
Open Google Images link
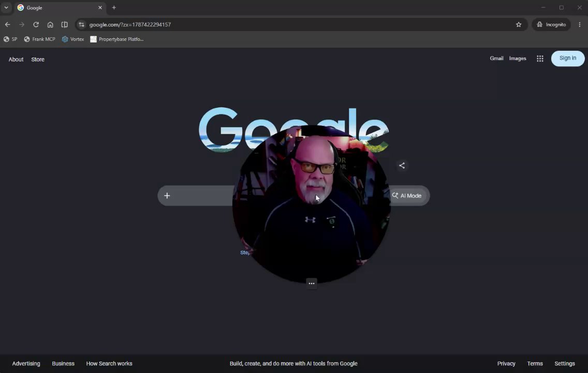518,58
